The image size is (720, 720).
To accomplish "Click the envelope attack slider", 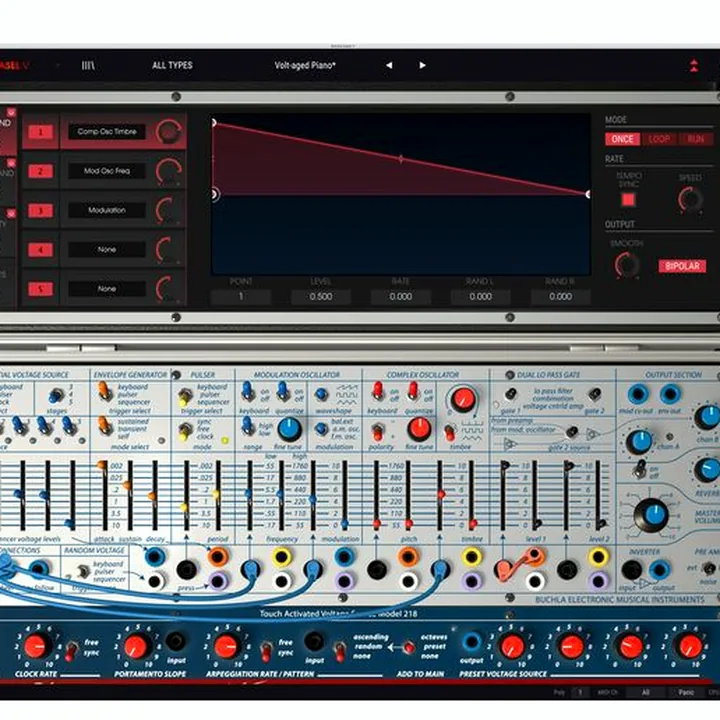I will 104,495.
